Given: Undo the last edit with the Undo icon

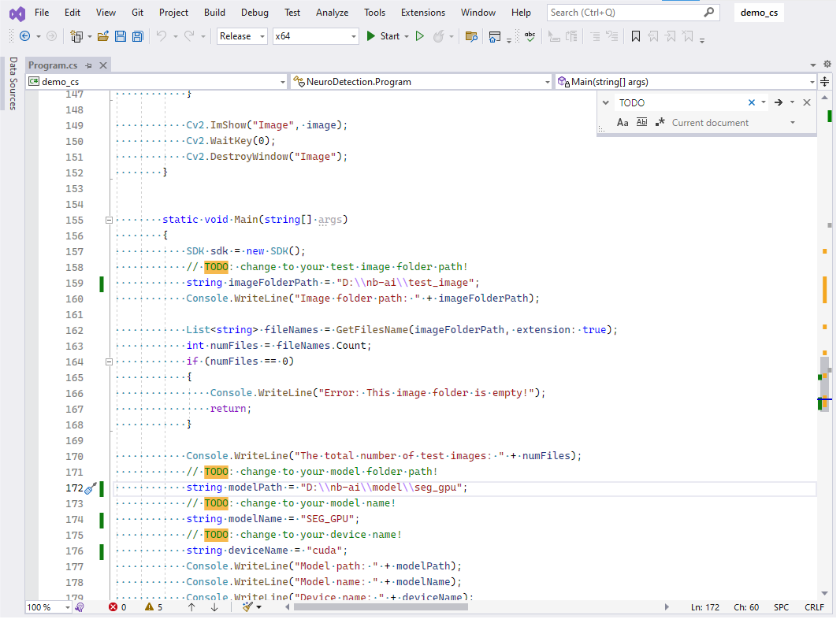Looking at the screenshot, I should tap(162, 36).
